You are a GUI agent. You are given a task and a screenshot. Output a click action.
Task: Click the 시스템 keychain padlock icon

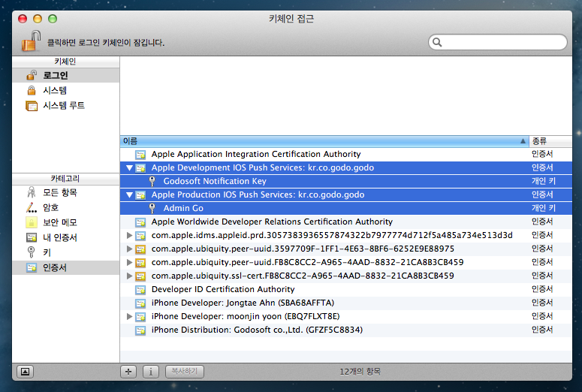click(x=32, y=90)
